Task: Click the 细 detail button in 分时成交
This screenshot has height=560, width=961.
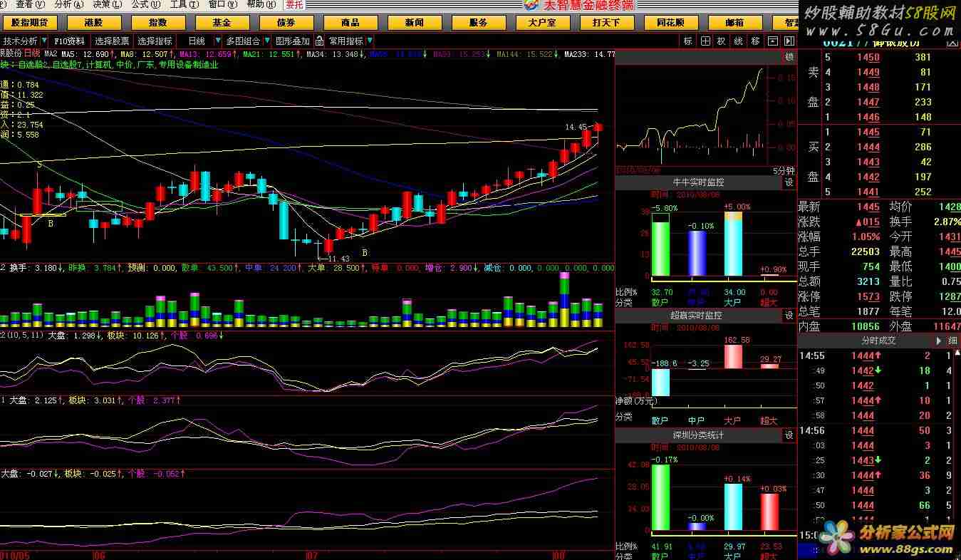Action: [x=952, y=341]
